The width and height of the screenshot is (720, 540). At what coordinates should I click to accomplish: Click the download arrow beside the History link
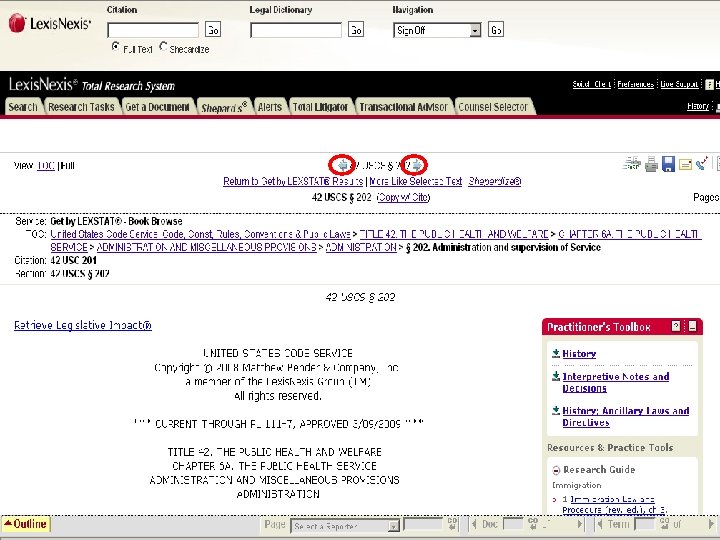(556, 353)
